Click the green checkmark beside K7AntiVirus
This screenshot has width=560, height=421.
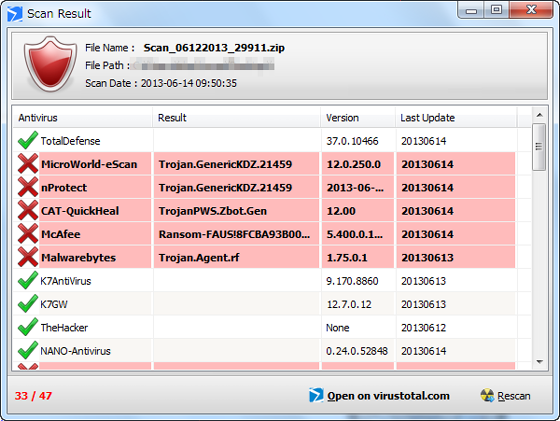tap(28, 280)
